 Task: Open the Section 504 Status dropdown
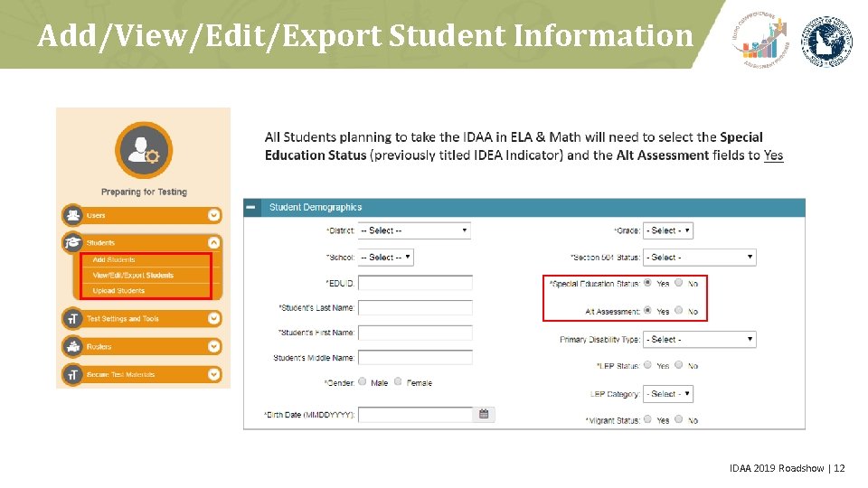[x=700, y=258]
